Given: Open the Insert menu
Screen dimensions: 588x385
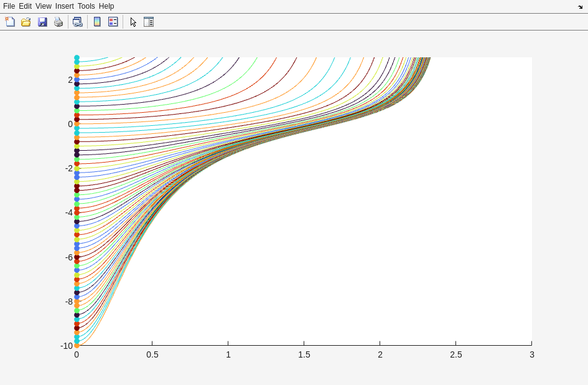Looking at the screenshot, I should 64,6.
